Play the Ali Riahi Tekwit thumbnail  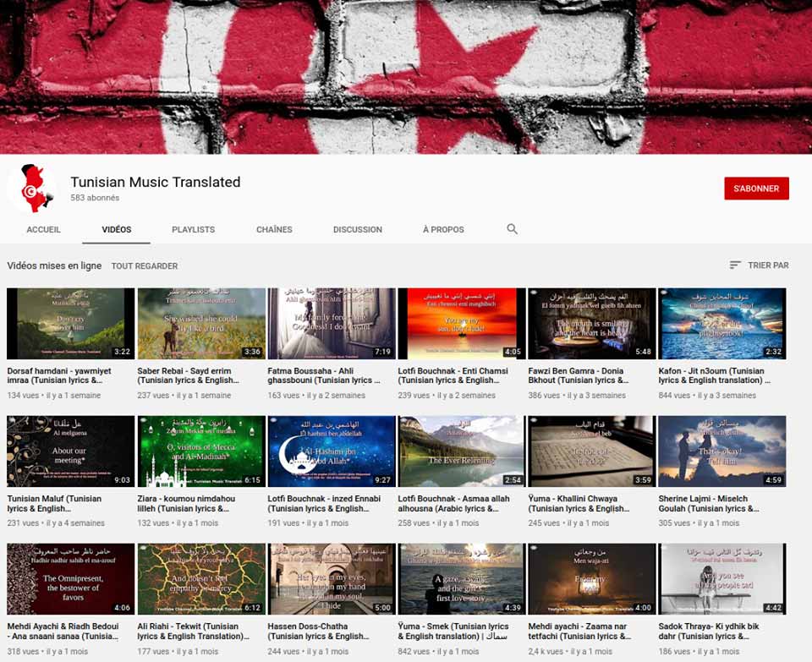tap(201, 579)
